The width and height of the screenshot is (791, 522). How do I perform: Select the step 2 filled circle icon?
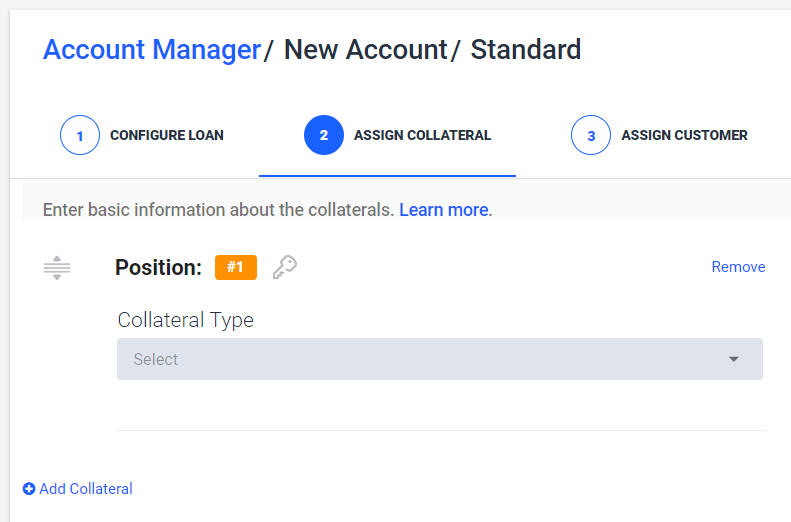click(x=324, y=135)
